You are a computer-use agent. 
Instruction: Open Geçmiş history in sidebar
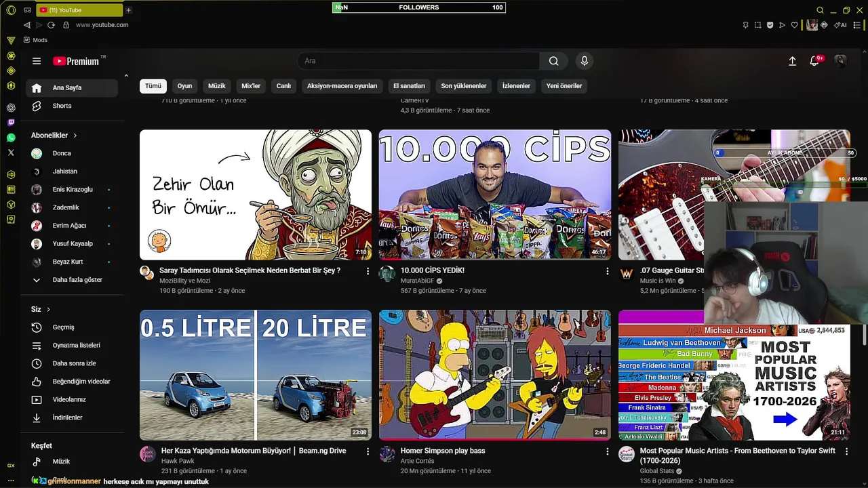tap(72, 327)
